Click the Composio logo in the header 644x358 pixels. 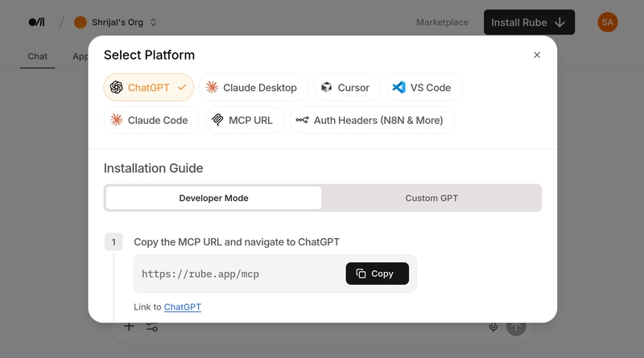[x=37, y=23]
